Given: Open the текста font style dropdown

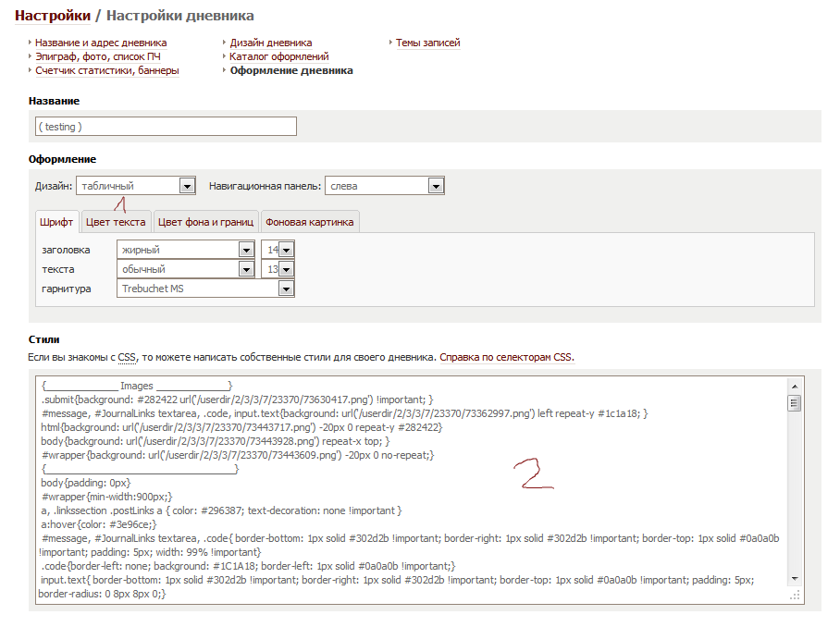Looking at the screenshot, I should click(185, 269).
